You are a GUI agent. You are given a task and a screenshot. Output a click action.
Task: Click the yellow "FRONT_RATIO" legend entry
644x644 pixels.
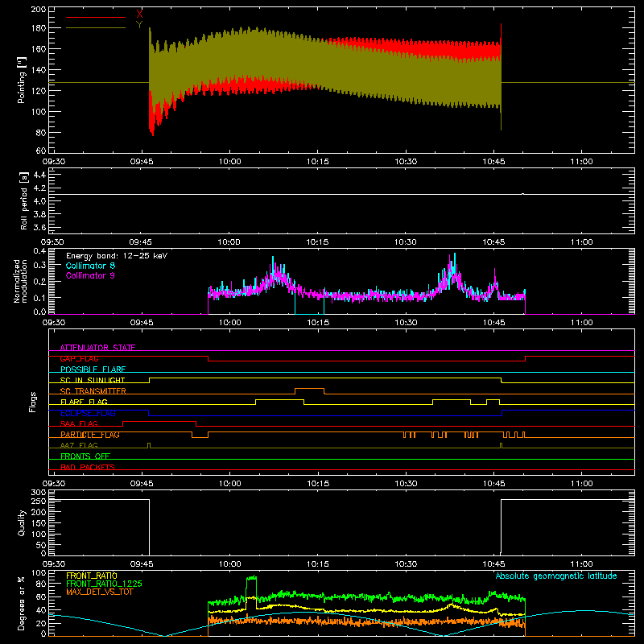click(92, 576)
